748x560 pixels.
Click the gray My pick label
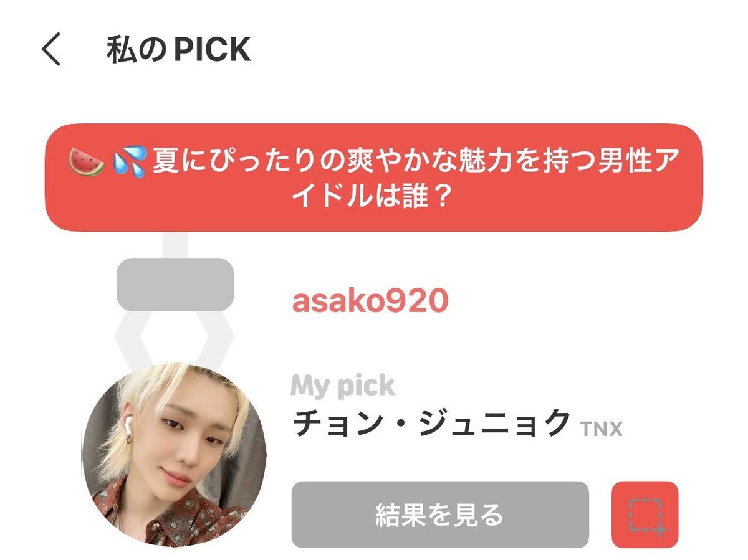[x=343, y=386]
